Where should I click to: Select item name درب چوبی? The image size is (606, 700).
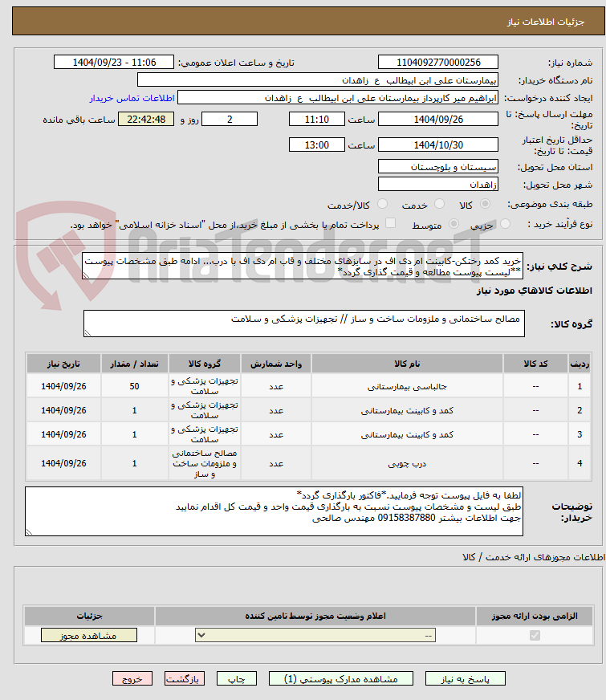407,464
